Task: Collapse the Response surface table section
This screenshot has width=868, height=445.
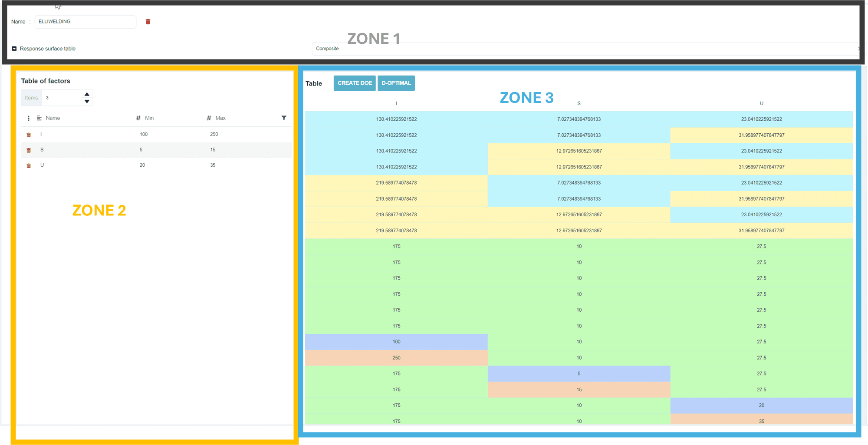Action: 14,49
